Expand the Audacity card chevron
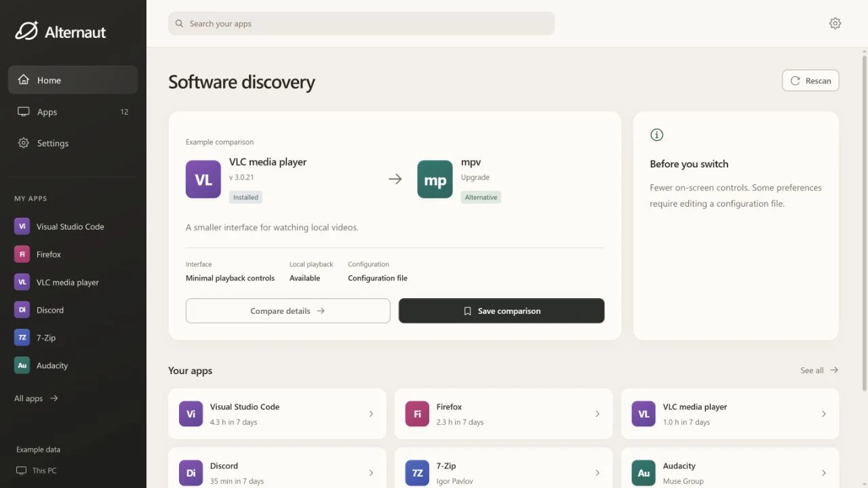 click(x=824, y=473)
